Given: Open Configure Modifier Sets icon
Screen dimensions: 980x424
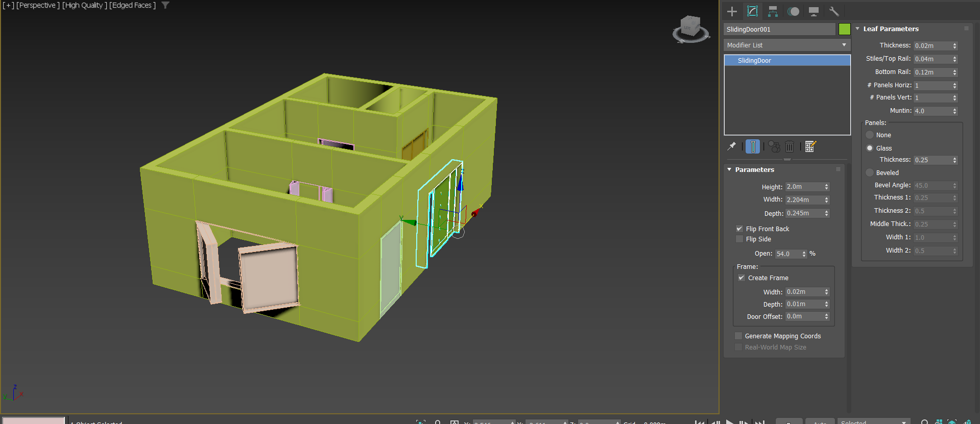Looking at the screenshot, I should click(810, 146).
